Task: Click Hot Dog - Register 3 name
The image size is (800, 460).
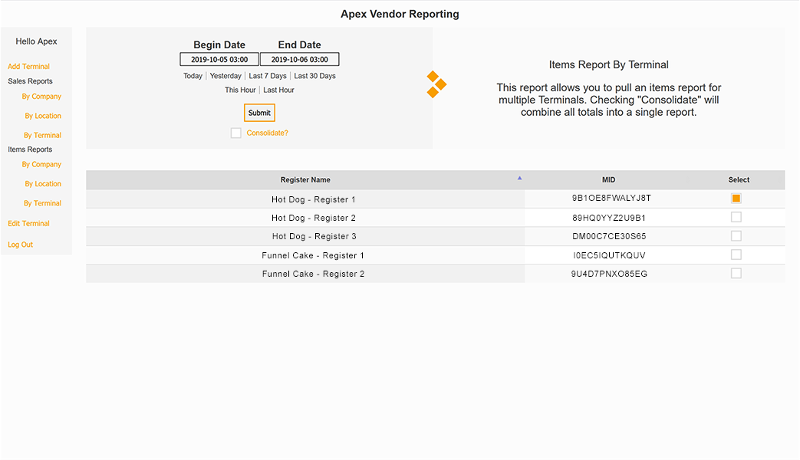Action: pos(314,236)
